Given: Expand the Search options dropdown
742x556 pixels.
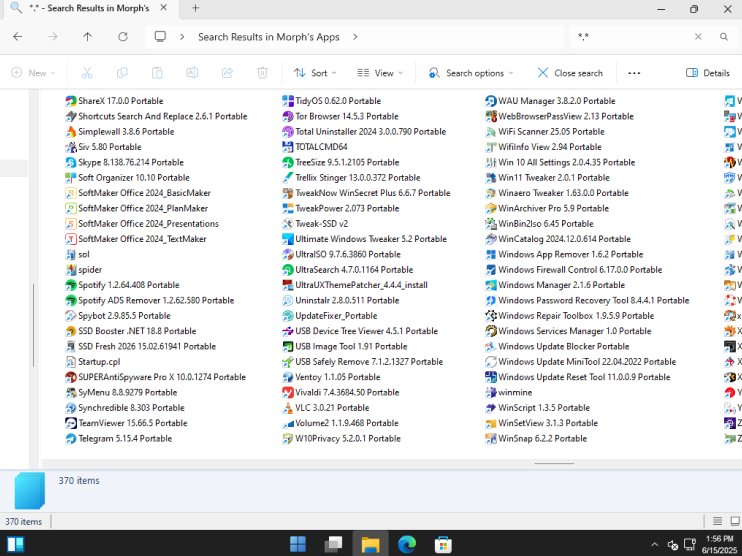Looking at the screenshot, I should pyautogui.click(x=471, y=73).
